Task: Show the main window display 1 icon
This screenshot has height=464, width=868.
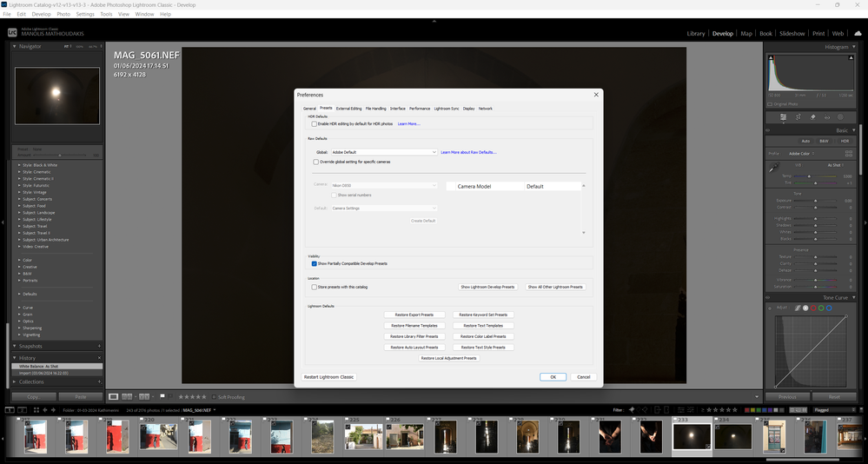Action: click(x=10, y=410)
